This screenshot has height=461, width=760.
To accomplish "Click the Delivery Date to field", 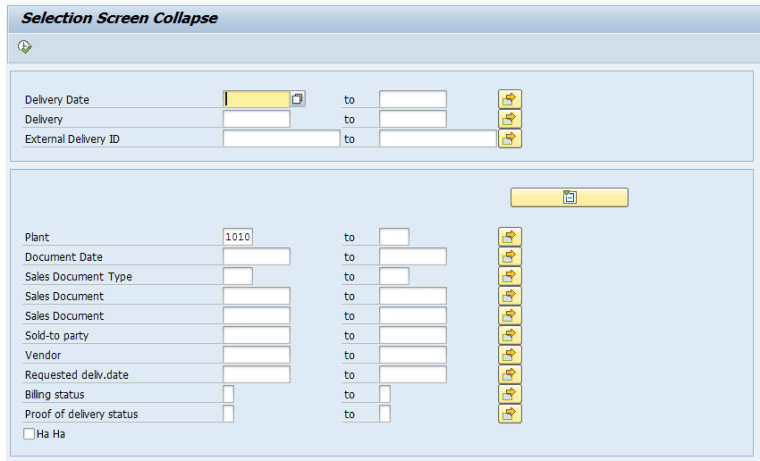I will (413, 99).
